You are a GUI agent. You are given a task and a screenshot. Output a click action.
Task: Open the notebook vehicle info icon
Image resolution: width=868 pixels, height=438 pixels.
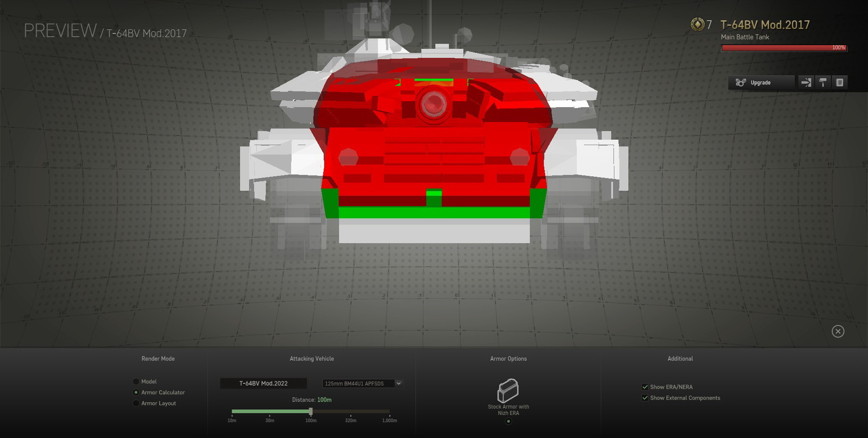tap(840, 83)
